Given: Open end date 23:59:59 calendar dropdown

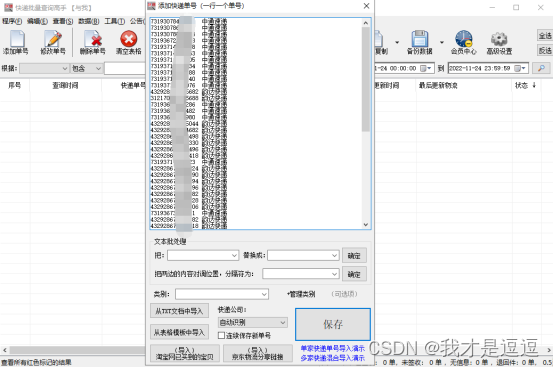Looking at the screenshot, I should (x=520, y=68).
